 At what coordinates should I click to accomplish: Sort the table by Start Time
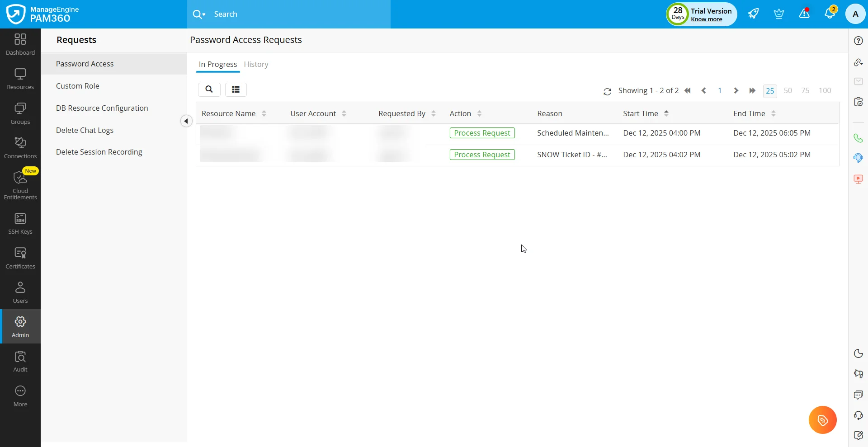666,114
